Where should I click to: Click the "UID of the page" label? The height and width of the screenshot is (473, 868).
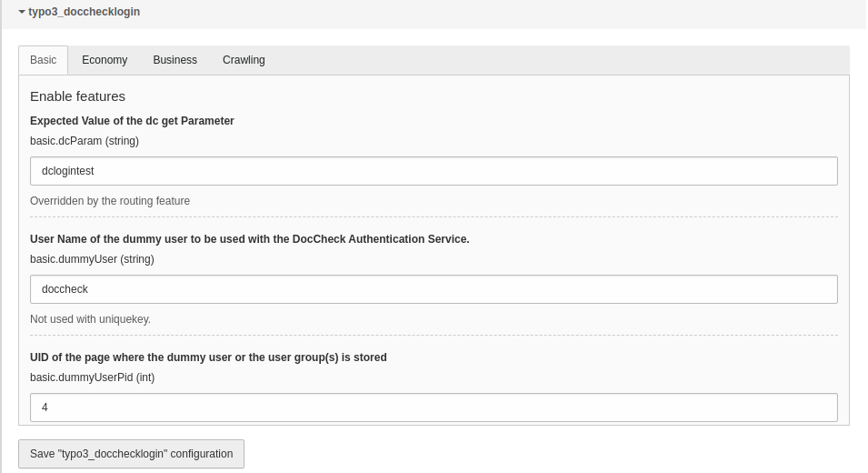coord(208,357)
